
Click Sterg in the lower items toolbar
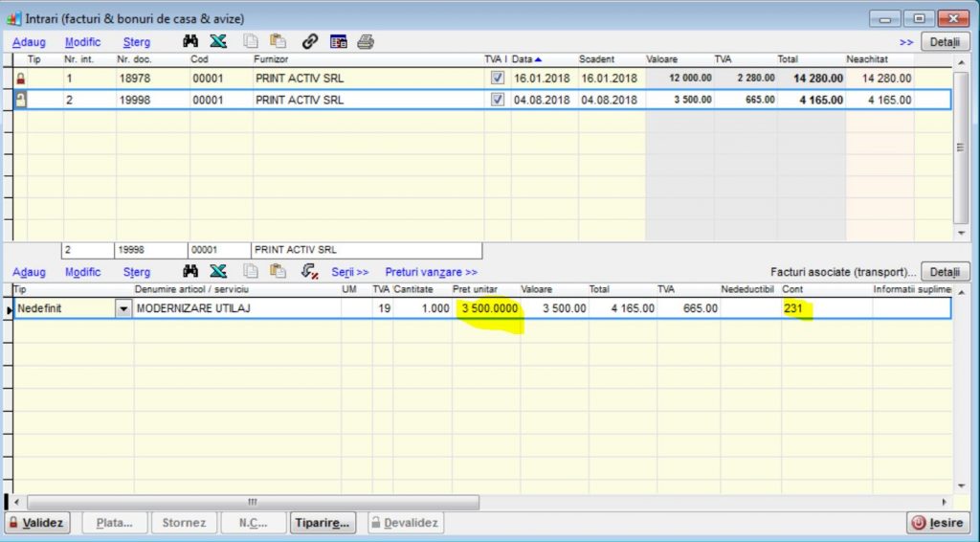[x=137, y=272]
